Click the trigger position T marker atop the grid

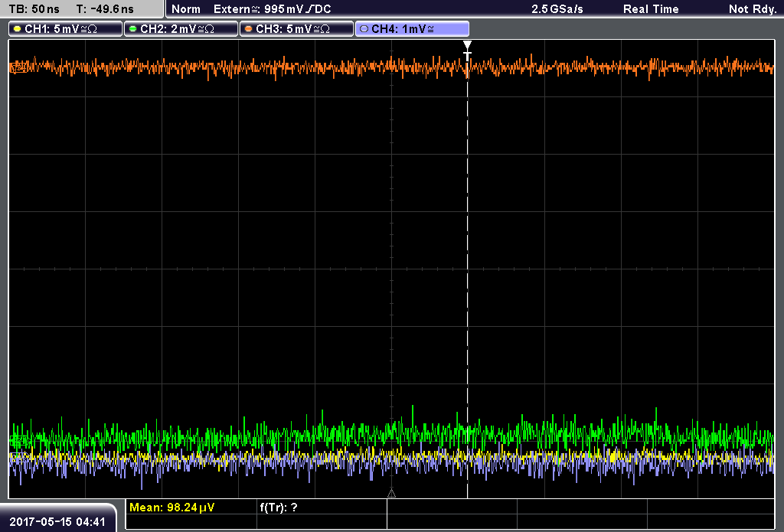tap(468, 51)
